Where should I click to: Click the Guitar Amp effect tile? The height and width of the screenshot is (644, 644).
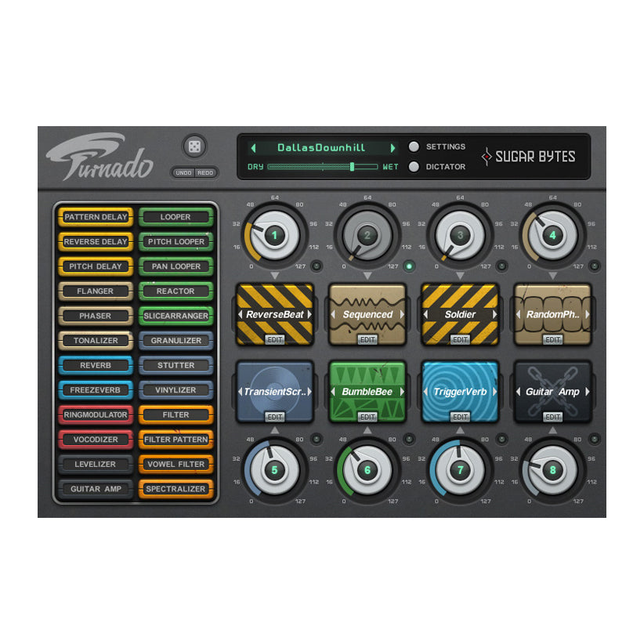tap(553, 390)
